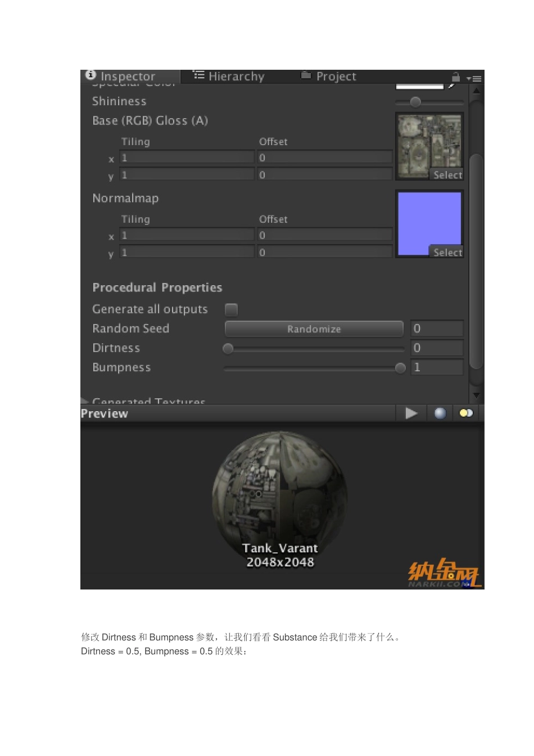The height and width of the screenshot is (756, 534).
Task: Play the preview animation button
Action: pos(411,413)
